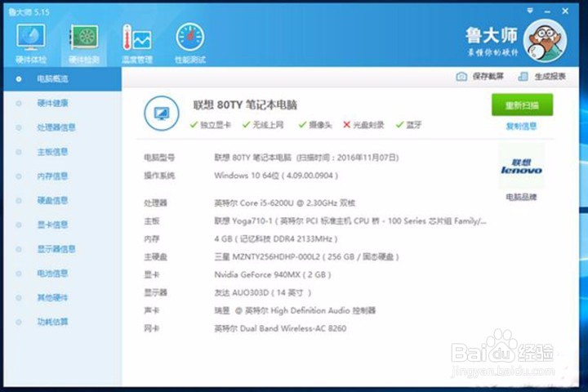
Task: Click the Dual Band Wireless-AC 8260 value
Action: [x=280, y=328]
